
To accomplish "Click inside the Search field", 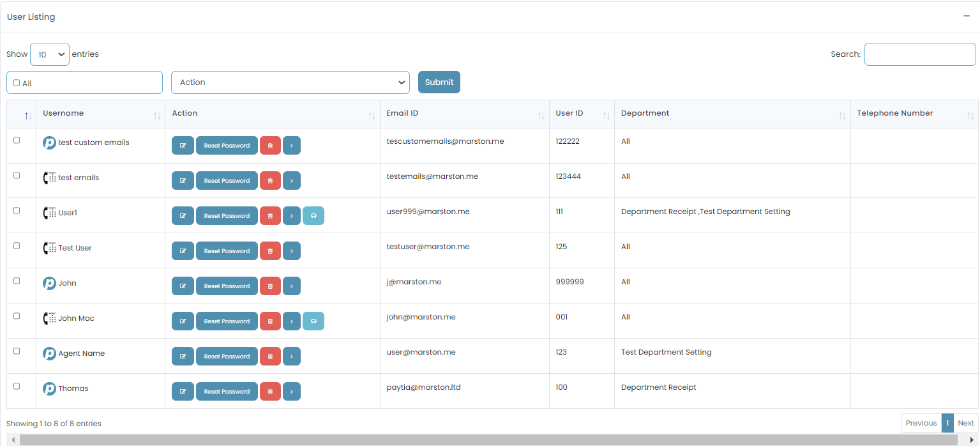I will click(x=919, y=54).
